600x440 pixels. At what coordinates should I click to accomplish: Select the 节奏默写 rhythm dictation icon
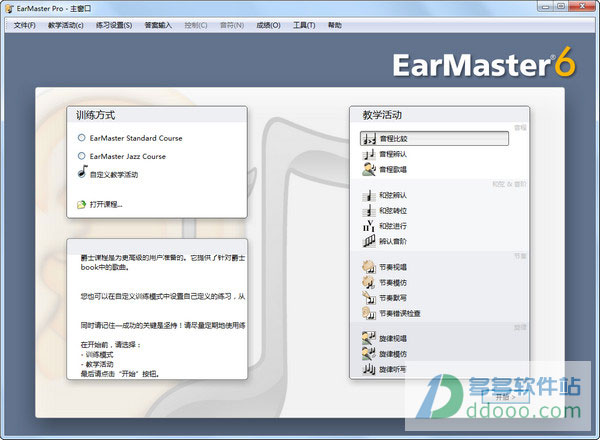click(369, 297)
